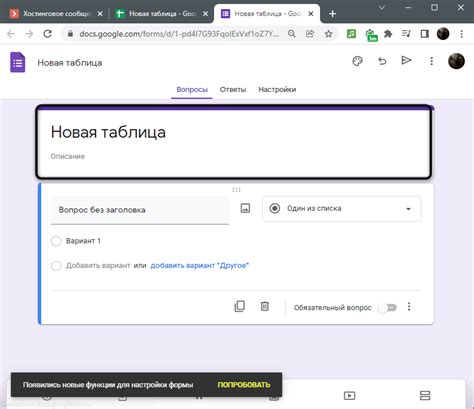This screenshot has height=409, width=474.
Task: Click the lock icon in address bar
Action: [x=70, y=34]
